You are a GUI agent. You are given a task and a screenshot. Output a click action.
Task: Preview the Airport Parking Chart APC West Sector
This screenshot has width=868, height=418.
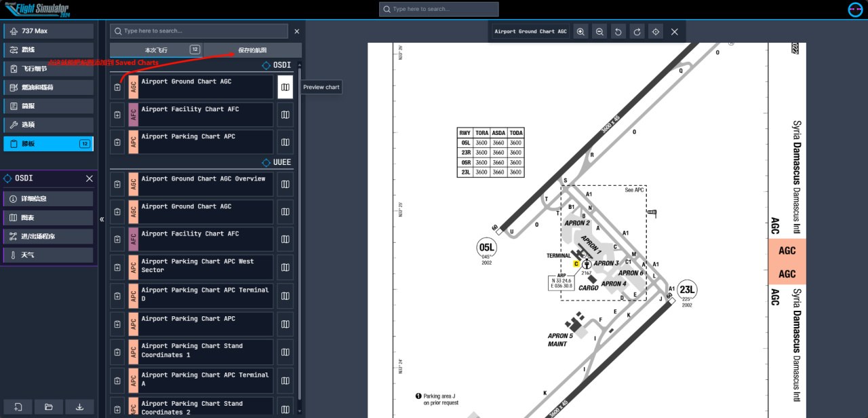click(x=285, y=267)
